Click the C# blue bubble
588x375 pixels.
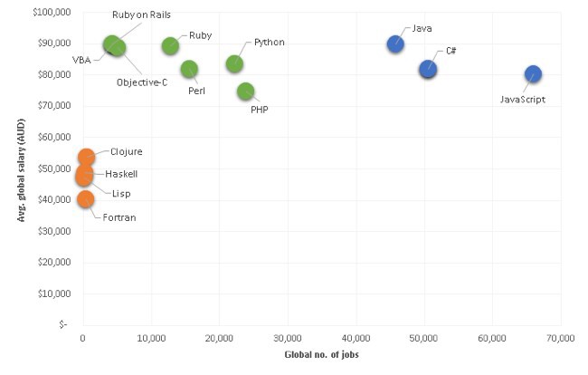(x=428, y=69)
